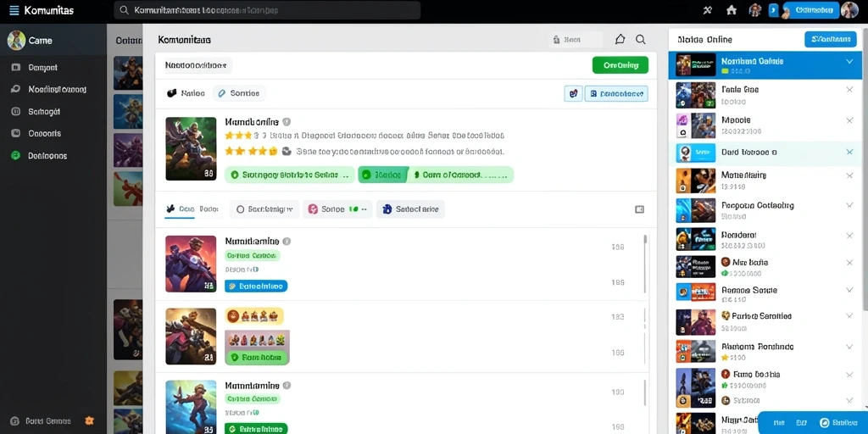Click the blue button under first Momnitiamine item

coord(256,287)
